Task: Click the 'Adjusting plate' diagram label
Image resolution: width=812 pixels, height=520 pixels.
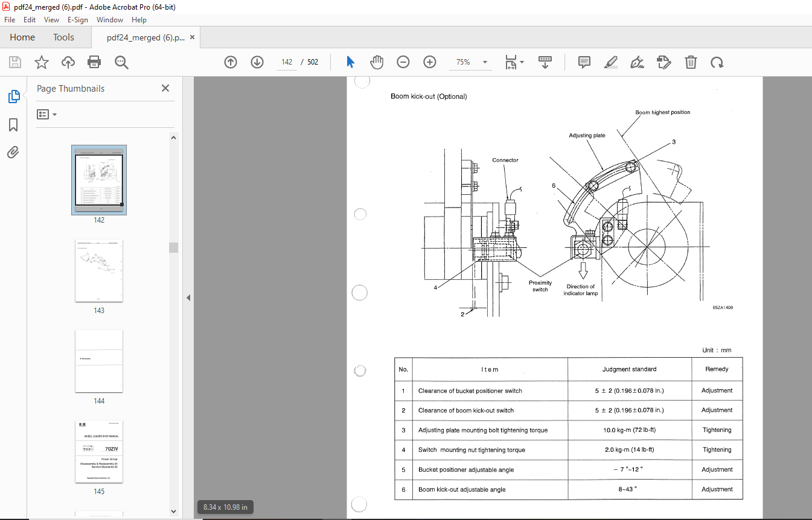Action: (587, 136)
